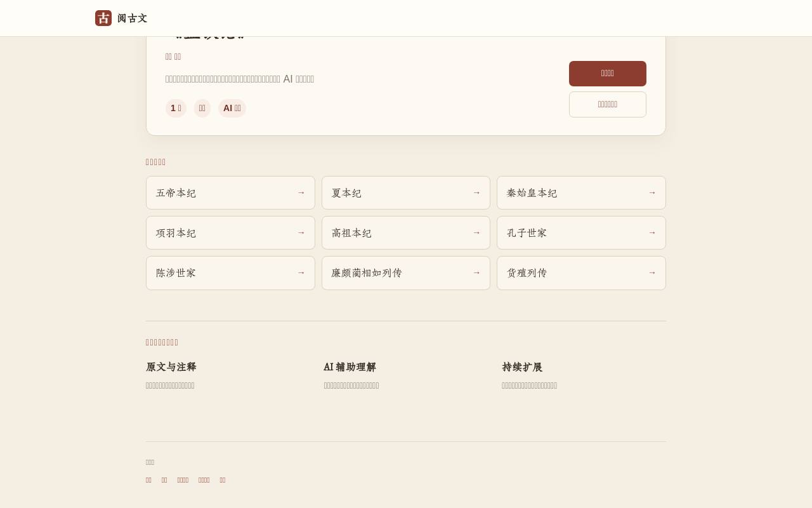Open the 陈涉世家 chapter card
812x508 pixels.
coord(230,273)
